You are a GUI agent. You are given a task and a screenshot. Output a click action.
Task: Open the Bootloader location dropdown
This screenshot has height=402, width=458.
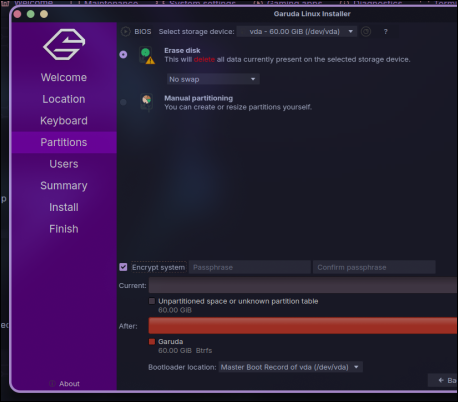(x=290, y=367)
